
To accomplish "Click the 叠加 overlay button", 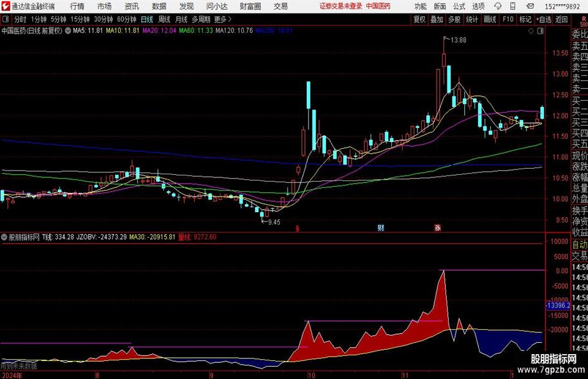I will click(x=437, y=19).
